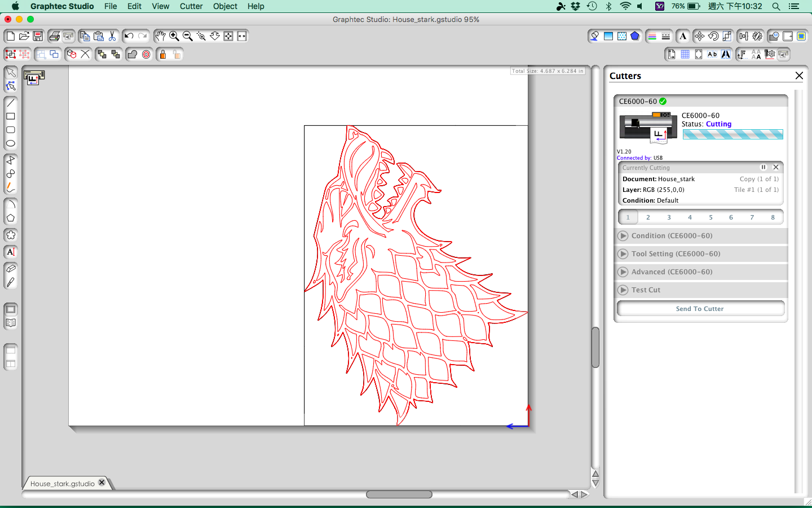Click the horizontal scrollbar thumb
Screen dimensions: 812x508
(399, 494)
